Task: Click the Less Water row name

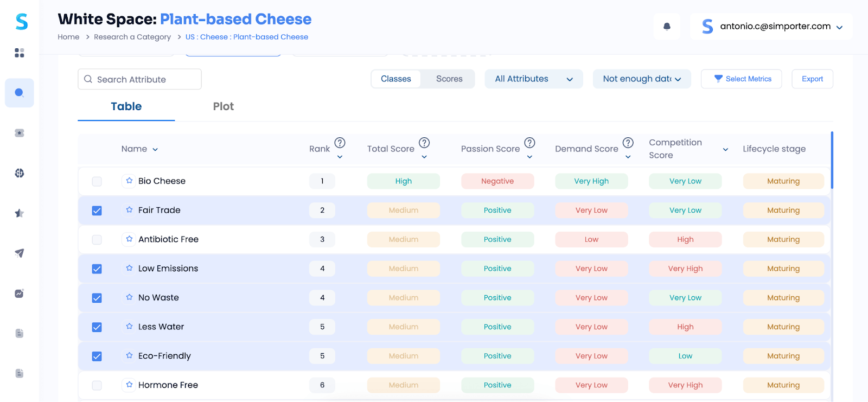Action: 161,327
